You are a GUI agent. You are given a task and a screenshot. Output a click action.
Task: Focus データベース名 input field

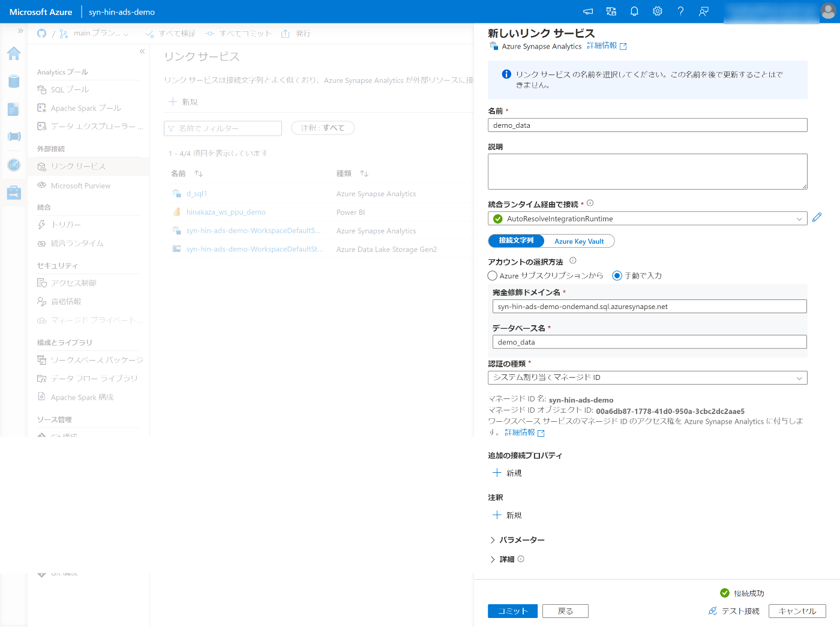coord(649,341)
